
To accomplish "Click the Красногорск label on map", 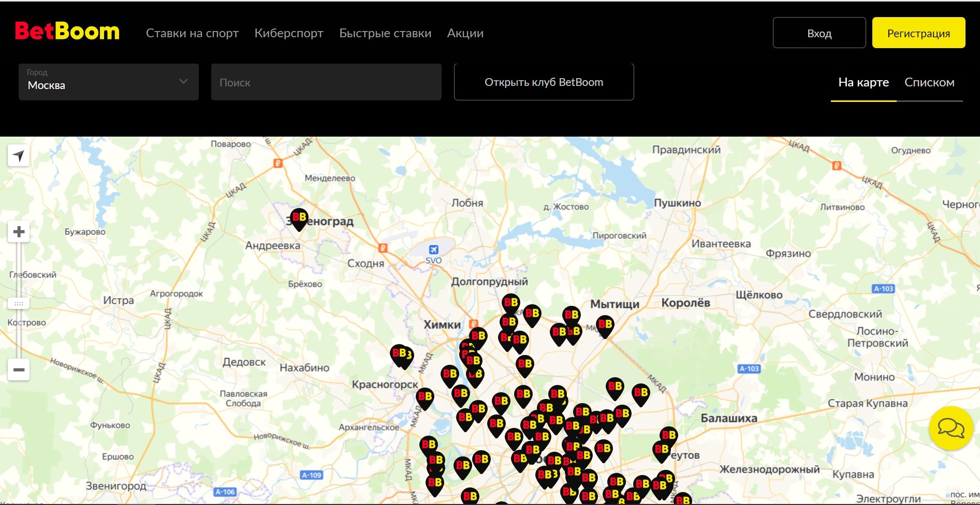I will pyautogui.click(x=385, y=384).
